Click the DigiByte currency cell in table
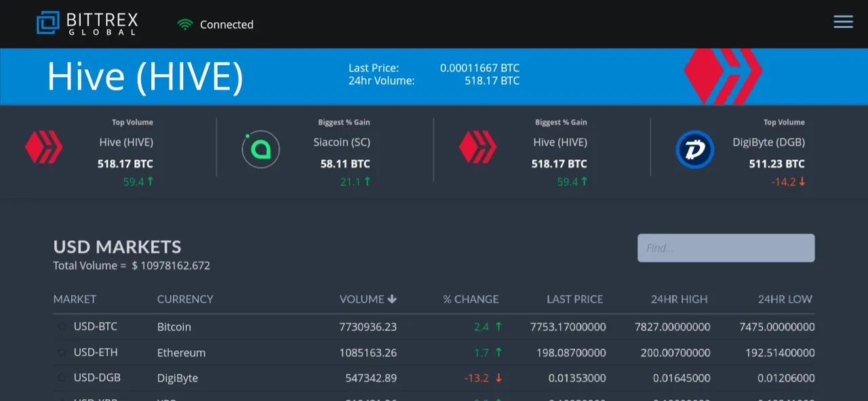The height and width of the screenshot is (401, 868). (x=178, y=377)
